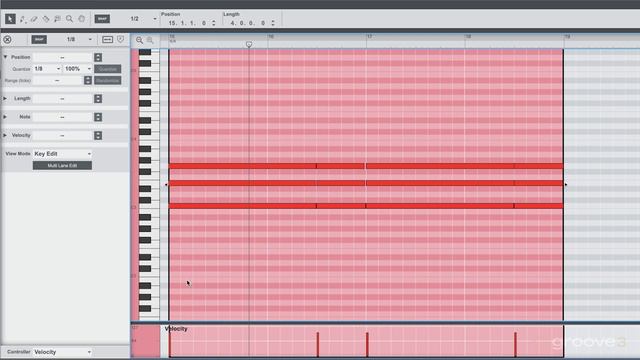Adjust the Position row stepper in inspector
This screenshot has height=360, width=640.
98,58
